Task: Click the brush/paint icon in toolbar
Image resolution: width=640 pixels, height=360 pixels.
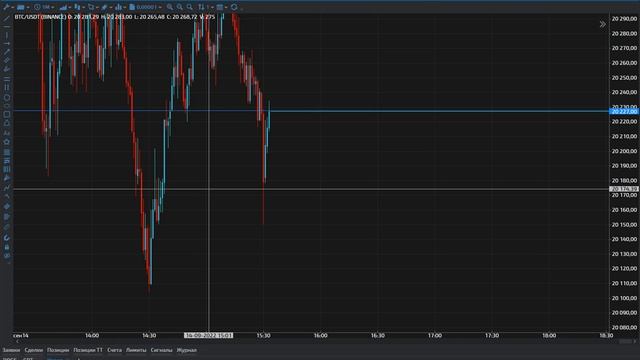Action: click(x=104, y=7)
